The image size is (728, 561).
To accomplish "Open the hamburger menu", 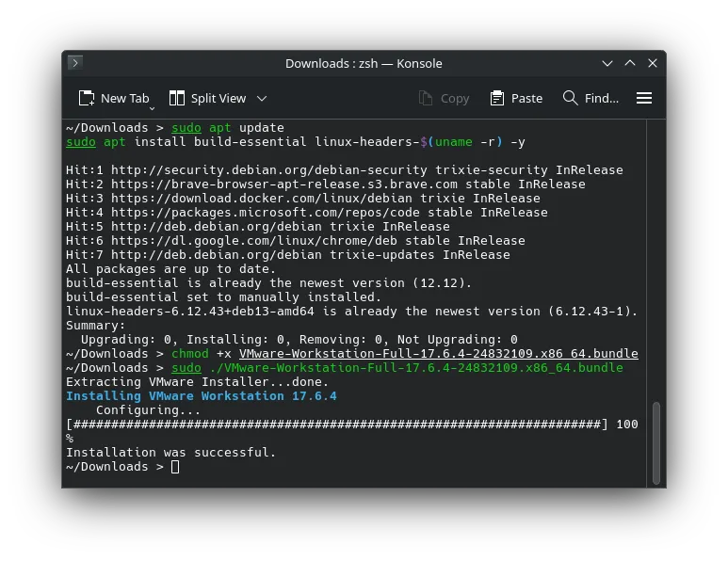I will [x=644, y=98].
